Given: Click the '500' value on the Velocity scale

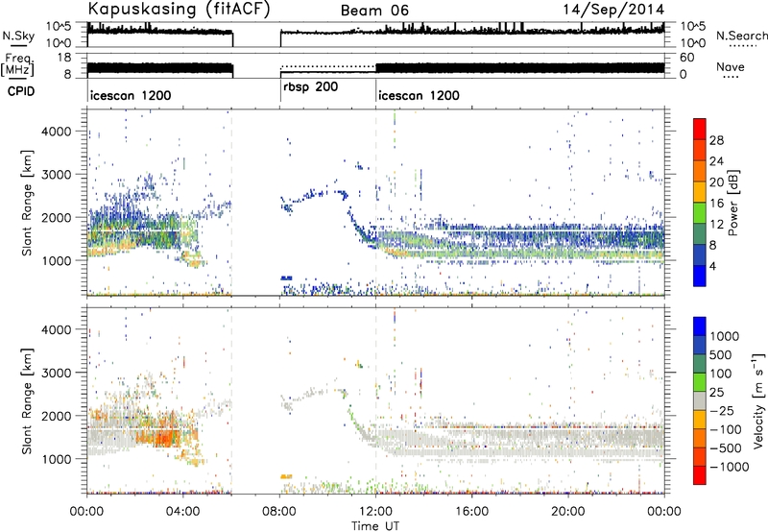Looking at the screenshot, I should pos(720,355).
